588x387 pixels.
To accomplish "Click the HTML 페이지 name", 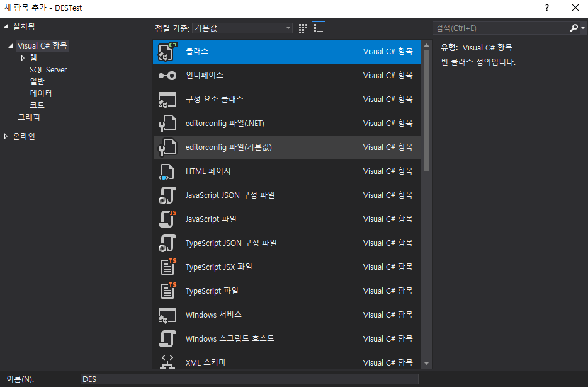I will click(x=208, y=171).
